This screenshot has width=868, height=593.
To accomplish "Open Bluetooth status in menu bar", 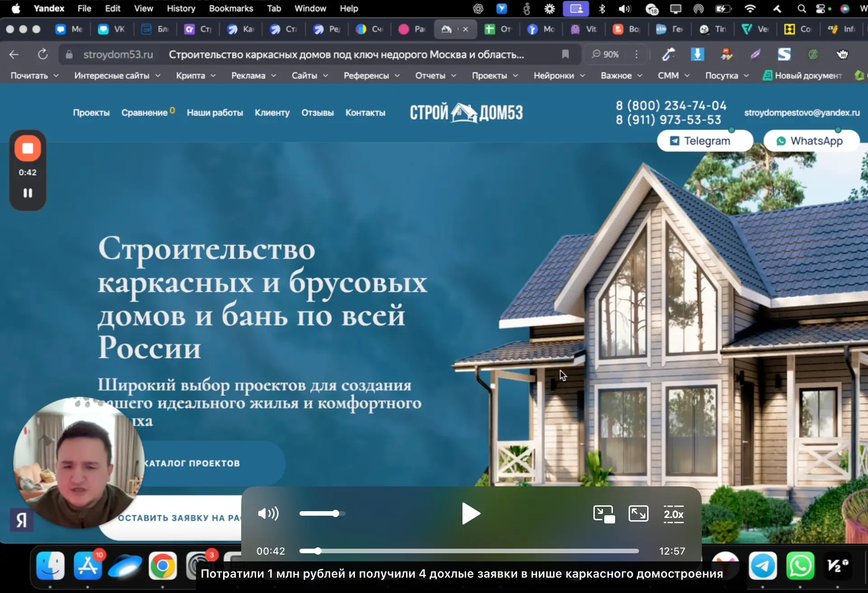I will pos(602,8).
